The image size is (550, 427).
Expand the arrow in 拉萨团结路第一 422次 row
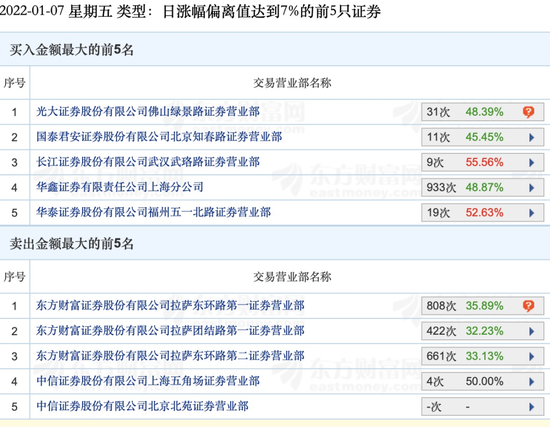[x=532, y=331]
